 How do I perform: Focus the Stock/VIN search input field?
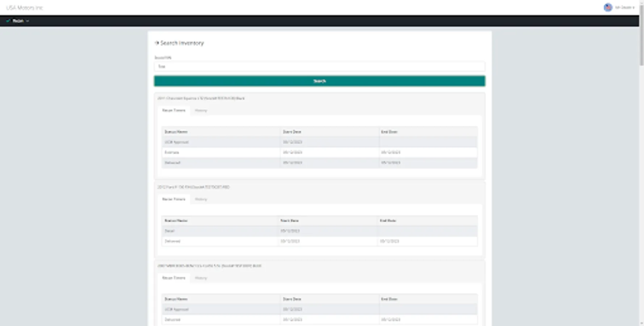(319, 66)
